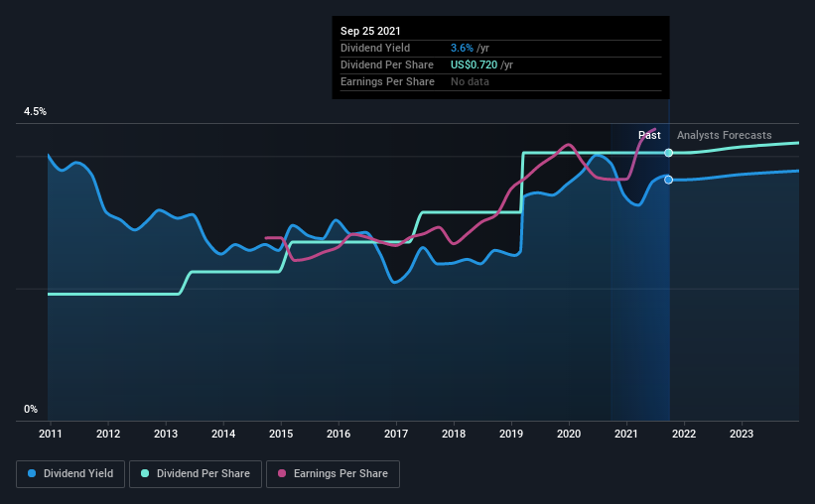Screen dimensions: 815x504
Task: Select the Analysts Forecasts section label
Action: tap(724, 135)
